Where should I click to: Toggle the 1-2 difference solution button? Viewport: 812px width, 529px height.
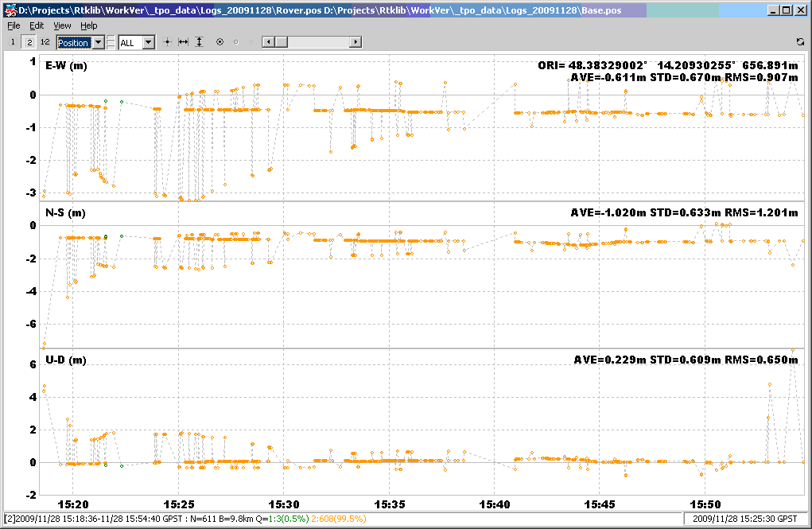[x=45, y=42]
